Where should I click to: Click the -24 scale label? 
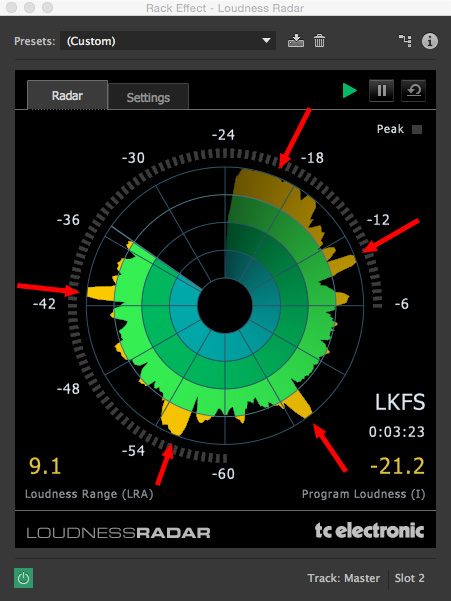(223, 135)
